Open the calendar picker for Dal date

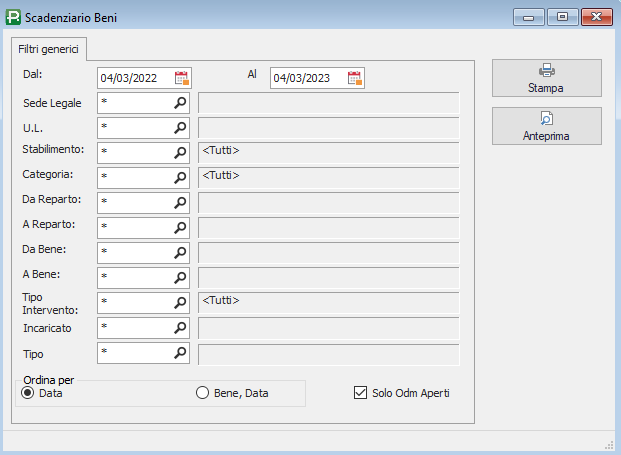pos(182,78)
